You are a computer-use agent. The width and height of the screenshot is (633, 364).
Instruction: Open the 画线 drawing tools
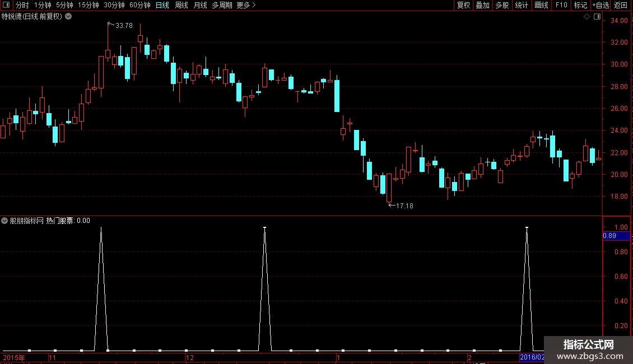(x=541, y=5)
